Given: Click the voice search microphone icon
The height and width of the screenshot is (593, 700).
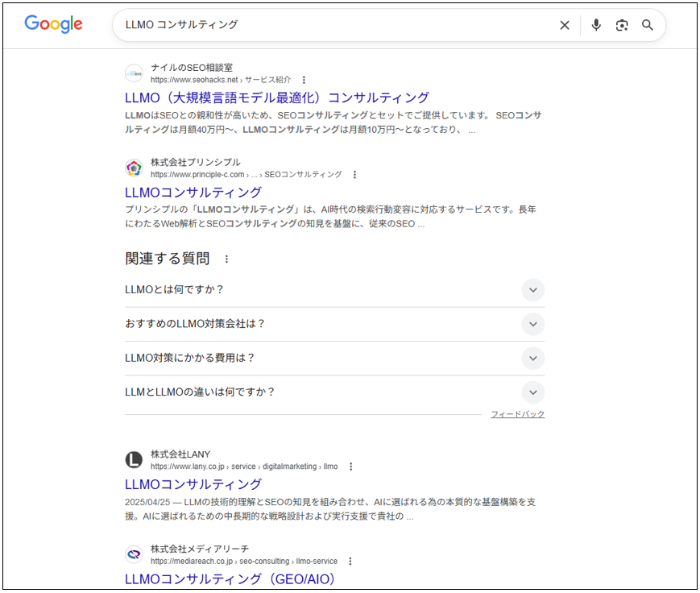Looking at the screenshot, I should pos(596,25).
